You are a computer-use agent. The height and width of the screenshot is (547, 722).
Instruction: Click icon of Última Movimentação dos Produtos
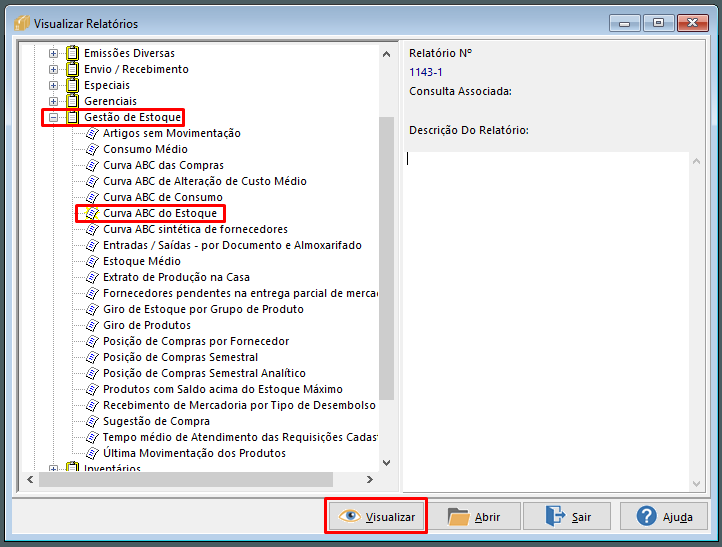[x=93, y=454]
